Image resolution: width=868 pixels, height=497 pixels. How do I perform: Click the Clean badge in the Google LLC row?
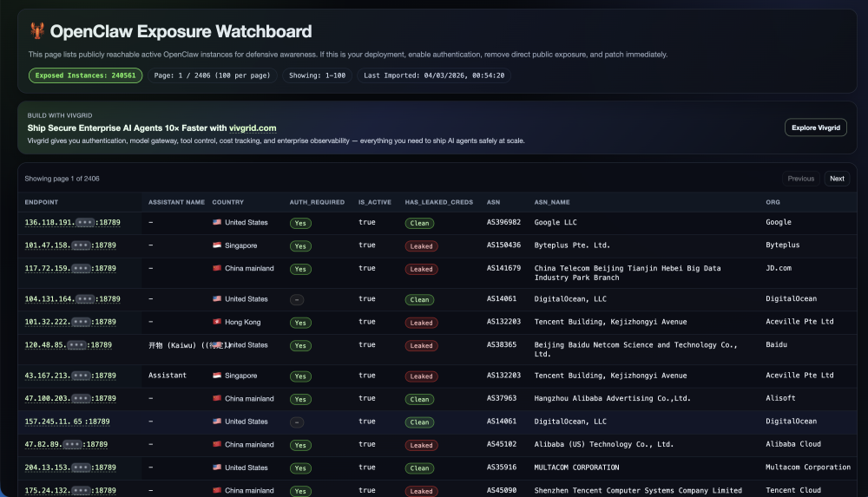pyautogui.click(x=419, y=223)
